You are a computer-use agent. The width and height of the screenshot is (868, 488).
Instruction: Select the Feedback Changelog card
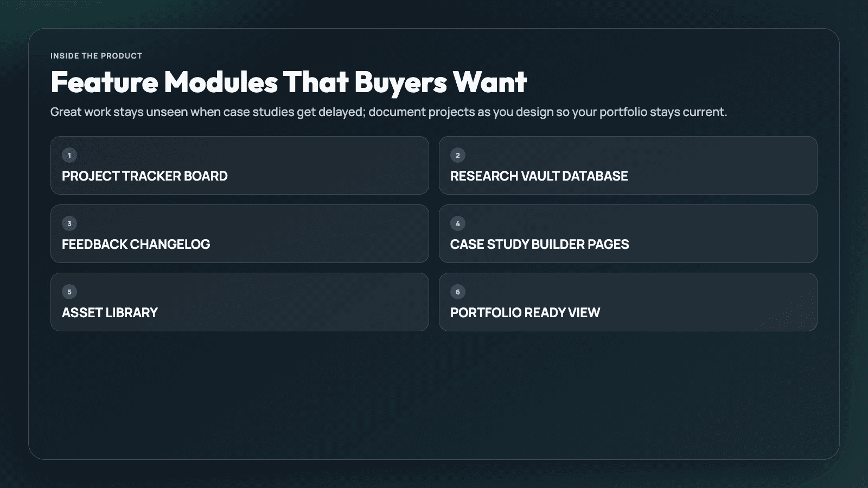click(240, 234)
